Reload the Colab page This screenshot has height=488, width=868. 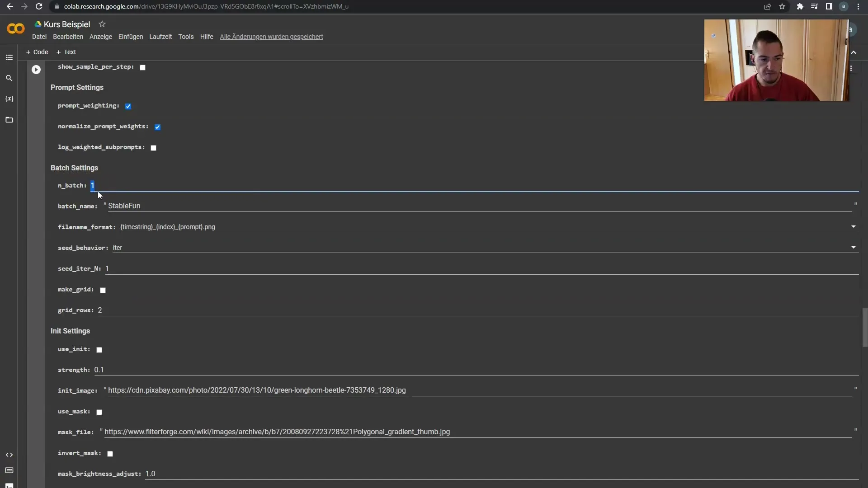coord(39,6)
